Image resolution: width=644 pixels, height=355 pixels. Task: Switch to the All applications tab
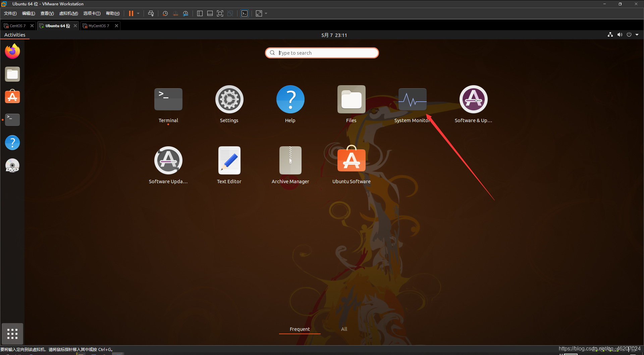pos(344,329)
